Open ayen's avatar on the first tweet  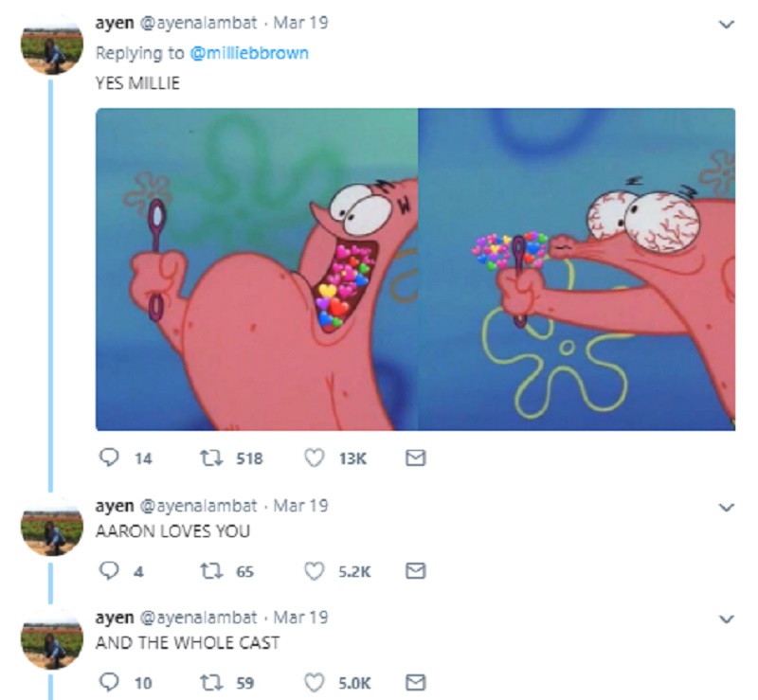[x=52, y=45]
